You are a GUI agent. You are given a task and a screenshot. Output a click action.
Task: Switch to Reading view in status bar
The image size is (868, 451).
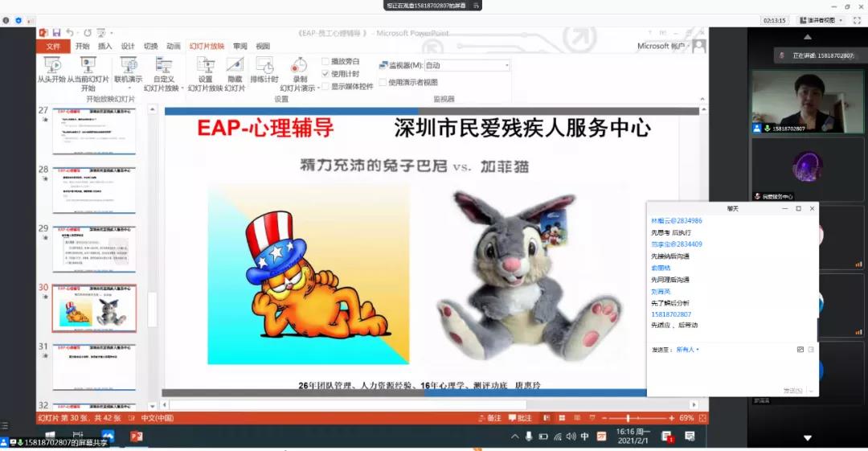point(577,418)
